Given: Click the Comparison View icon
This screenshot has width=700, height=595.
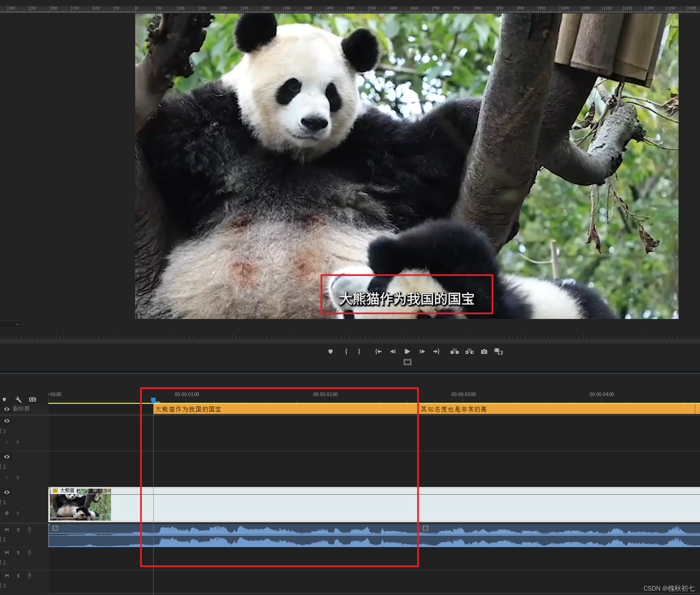Looking at the screenshot, I should 498,351.
